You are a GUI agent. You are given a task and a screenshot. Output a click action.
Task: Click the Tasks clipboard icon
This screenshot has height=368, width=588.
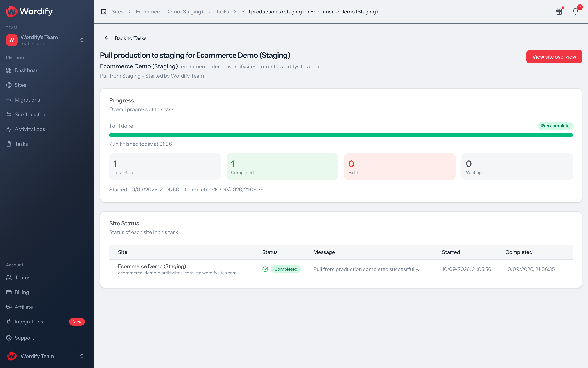point(9,144)
